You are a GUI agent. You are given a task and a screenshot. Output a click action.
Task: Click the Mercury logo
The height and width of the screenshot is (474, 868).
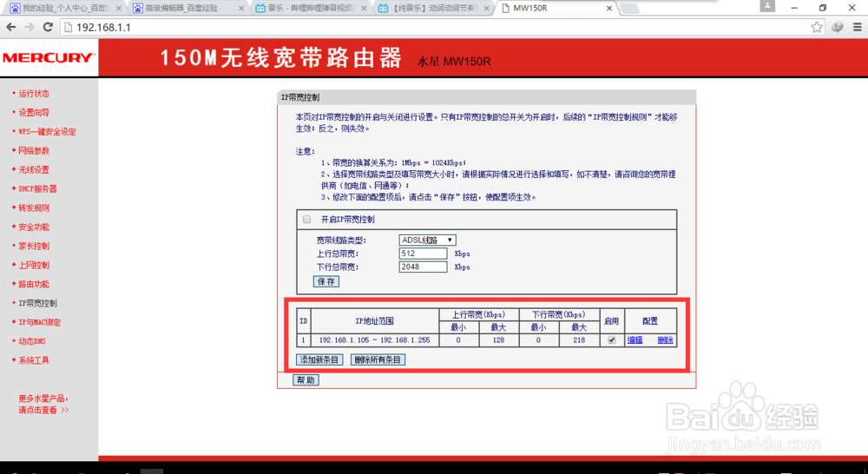[49, 57]
